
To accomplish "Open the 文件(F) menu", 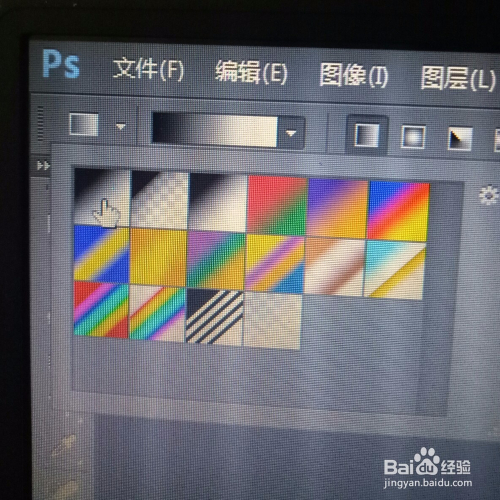I will pyautogui.click(x=148, y=69).
